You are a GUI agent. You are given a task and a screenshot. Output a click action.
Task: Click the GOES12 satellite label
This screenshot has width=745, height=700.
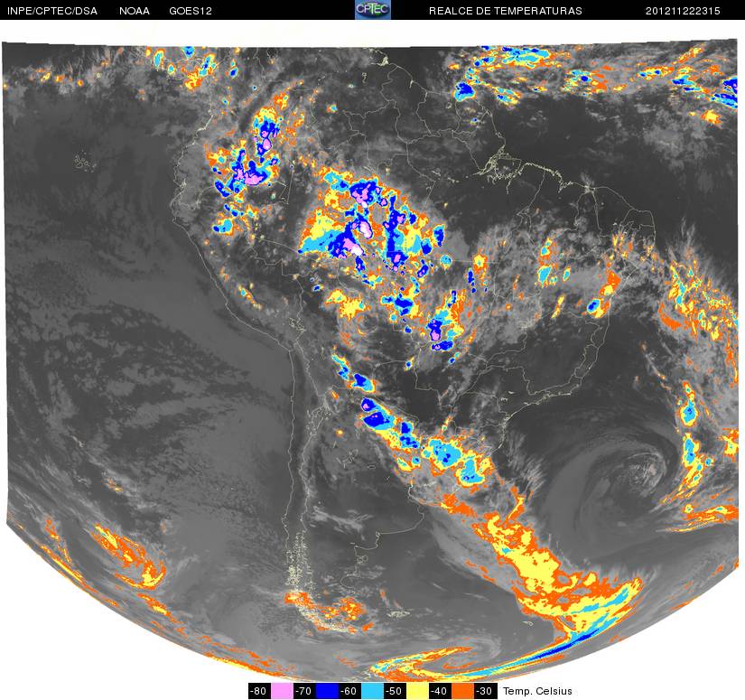click(191, 11)
